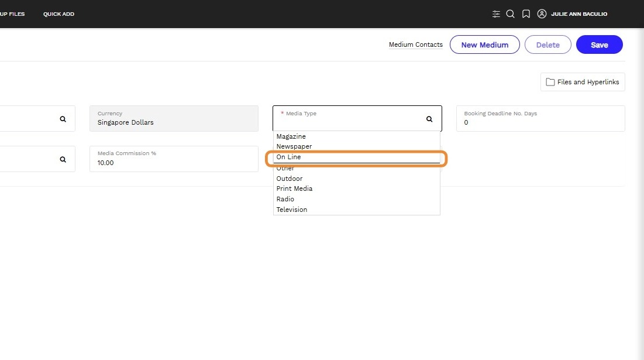Open the filter settings sliders icon
644x360 pixels.
pyautogui.click(x=496, y=14)
